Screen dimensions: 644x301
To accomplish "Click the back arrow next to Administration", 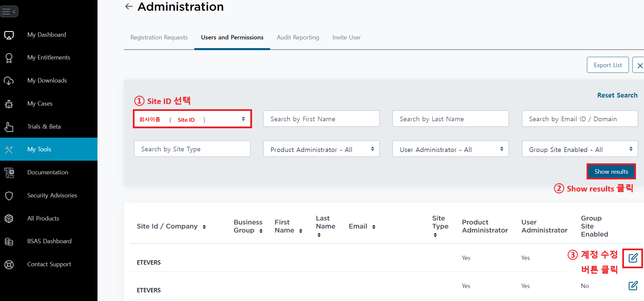I will pos(129,7).
